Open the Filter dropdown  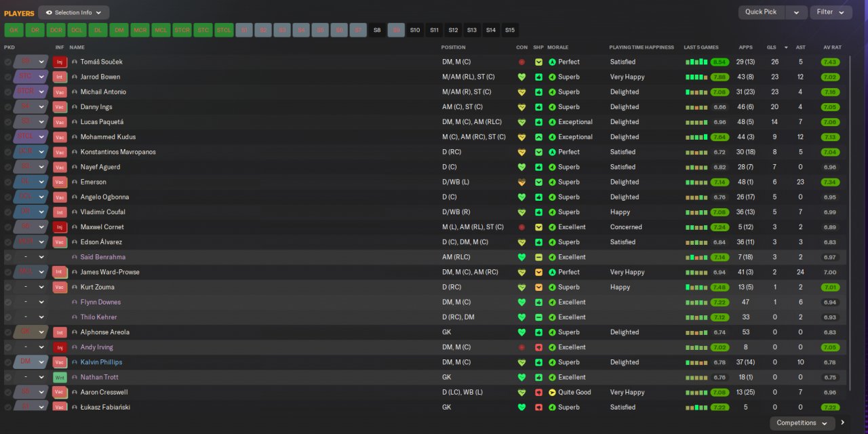tap(831, 12)
